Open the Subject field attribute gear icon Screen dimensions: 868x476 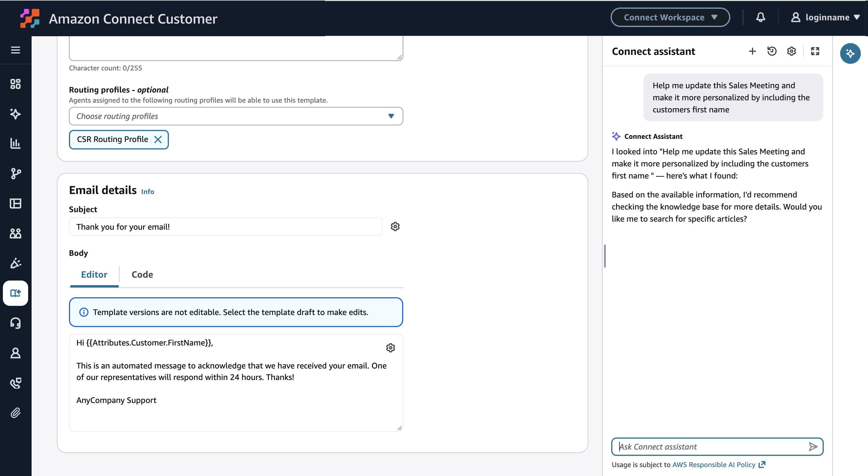tap(395, 227)
